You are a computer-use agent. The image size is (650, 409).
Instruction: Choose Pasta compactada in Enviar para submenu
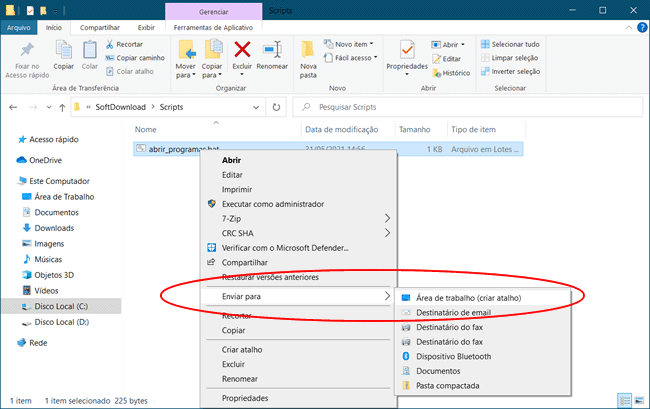(x=448, y=385)
